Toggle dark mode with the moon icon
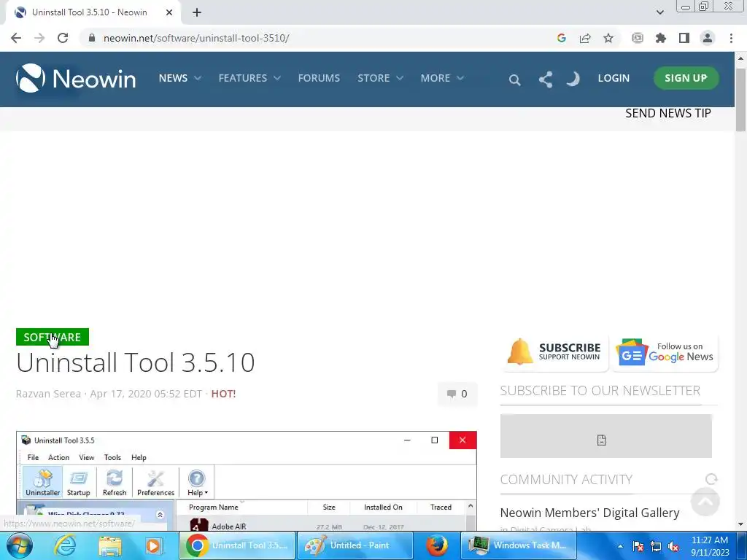The height and width of the screenshot is (560, 747). [573, 79]
